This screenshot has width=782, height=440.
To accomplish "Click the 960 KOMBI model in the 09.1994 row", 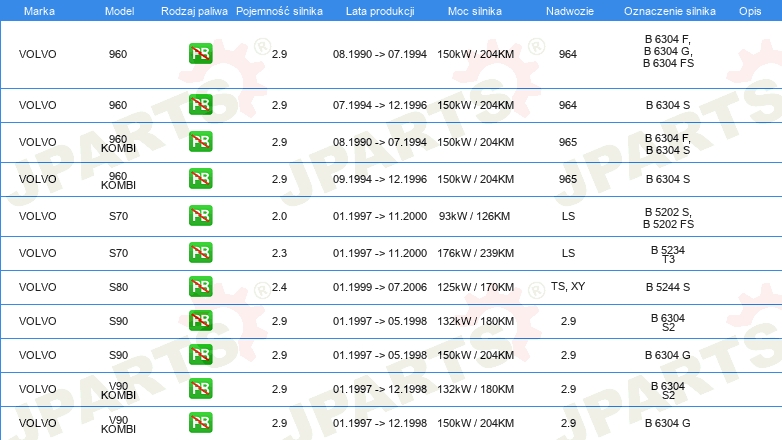I will [118, 181].
